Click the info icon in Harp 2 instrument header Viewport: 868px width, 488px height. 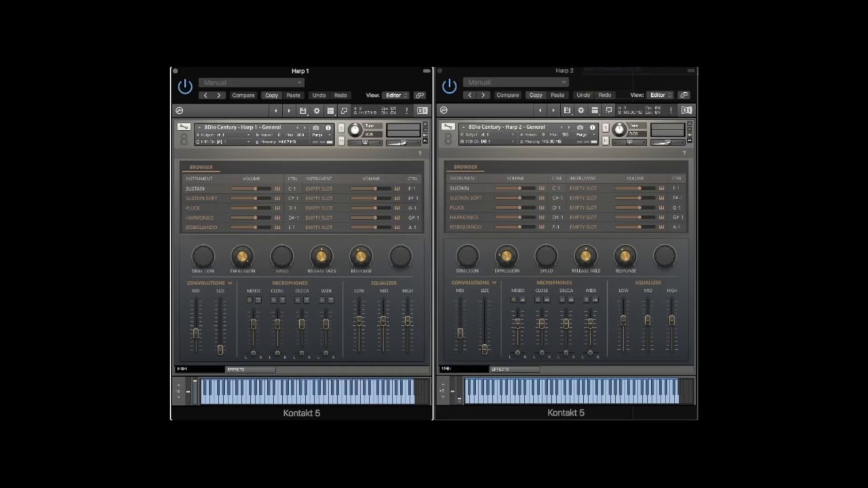[x=593, y=127]
